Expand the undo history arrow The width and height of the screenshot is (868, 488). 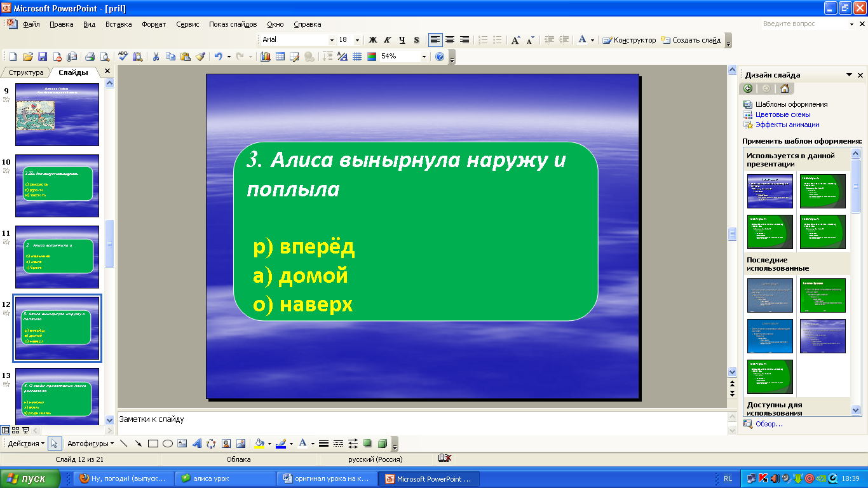tap(228, 57)
